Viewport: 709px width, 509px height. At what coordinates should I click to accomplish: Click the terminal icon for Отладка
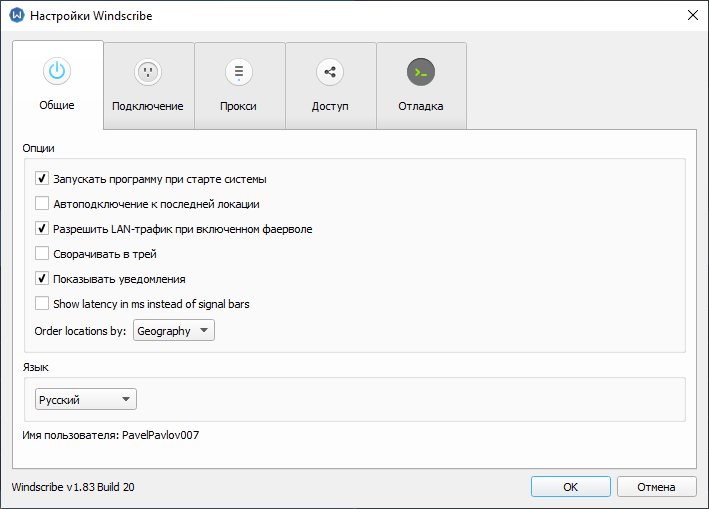pyautogui.click(x=421, y=72)
